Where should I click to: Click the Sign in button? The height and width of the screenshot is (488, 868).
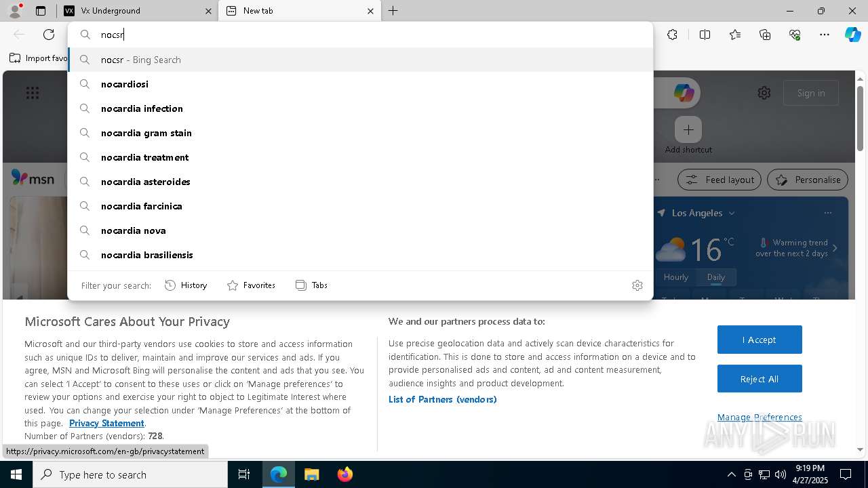pyautogui.click(x=811, y=93)
